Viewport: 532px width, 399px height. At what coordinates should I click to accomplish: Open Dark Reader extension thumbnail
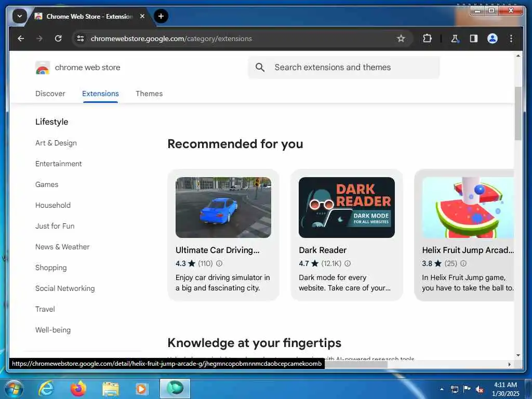(347, 207)
